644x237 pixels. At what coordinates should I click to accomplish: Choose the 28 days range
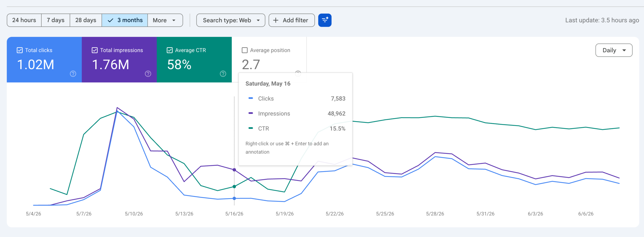coord(86,20)
